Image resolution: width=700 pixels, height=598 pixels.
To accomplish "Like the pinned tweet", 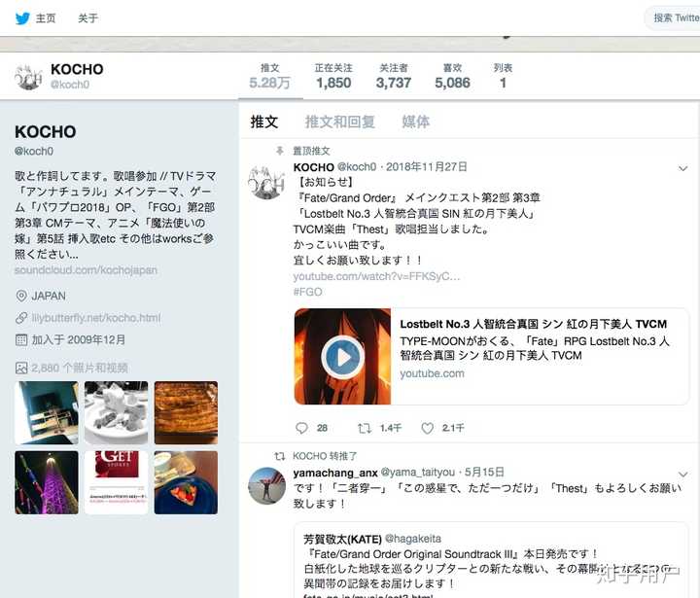I will click(427, 428).
